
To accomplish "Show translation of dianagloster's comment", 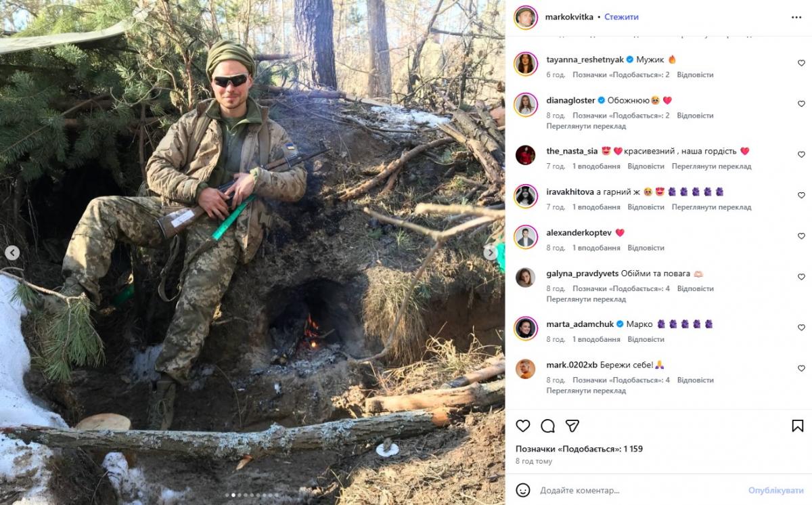I will pos(586,126).
